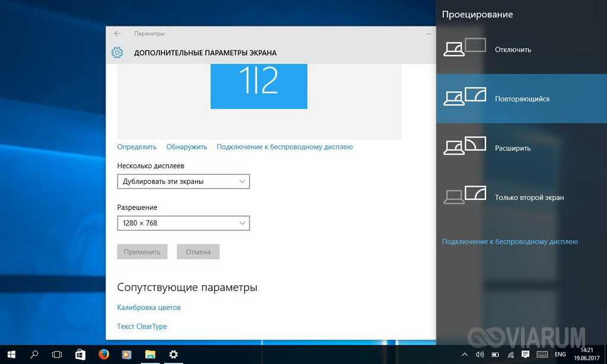The width and height of the screenshot is (607, 364).
Task: Choose Повторяющийся projection option
Action: point(522,99)
